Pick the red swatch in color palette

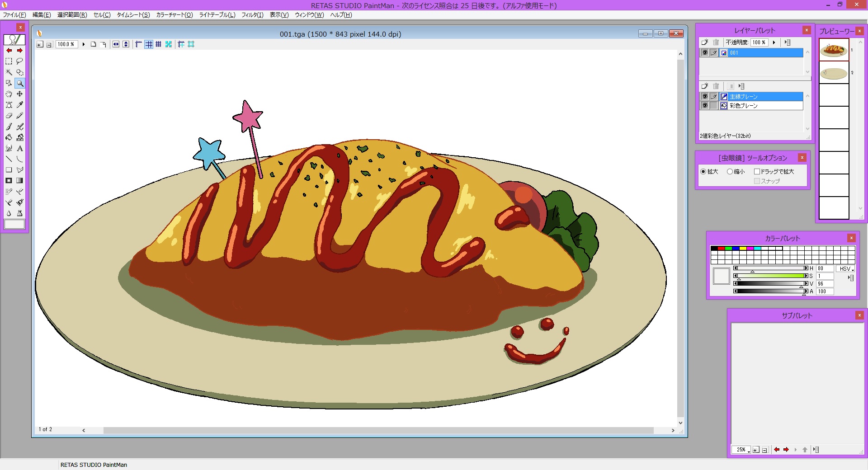point(721,249)
